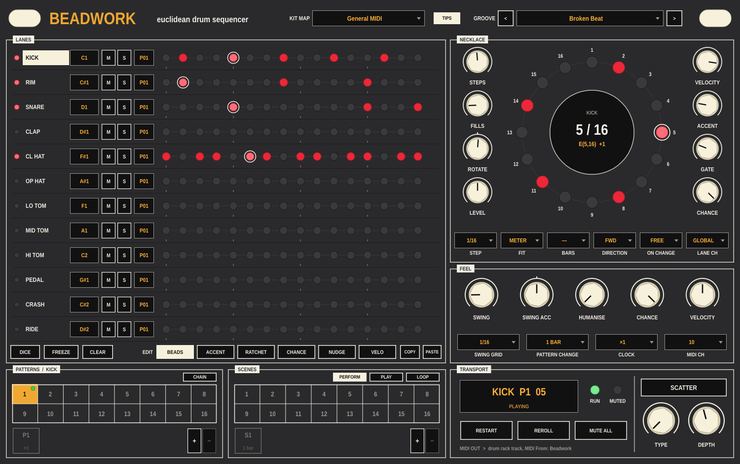Viewport: 740px width, 464px height.
Task: Select scene slot 5
Action: [349, 394]
